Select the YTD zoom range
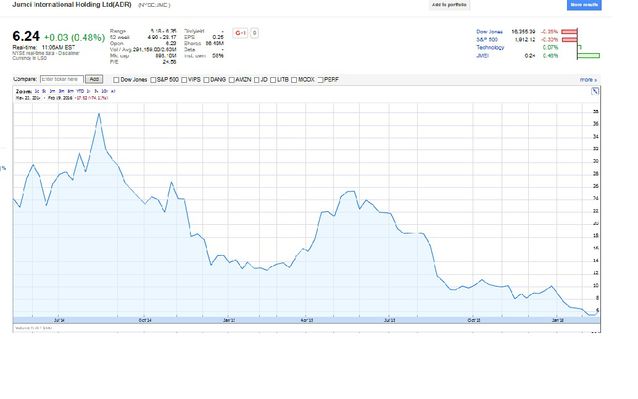This screenshot has height=399, width=638. pos(80,92)
